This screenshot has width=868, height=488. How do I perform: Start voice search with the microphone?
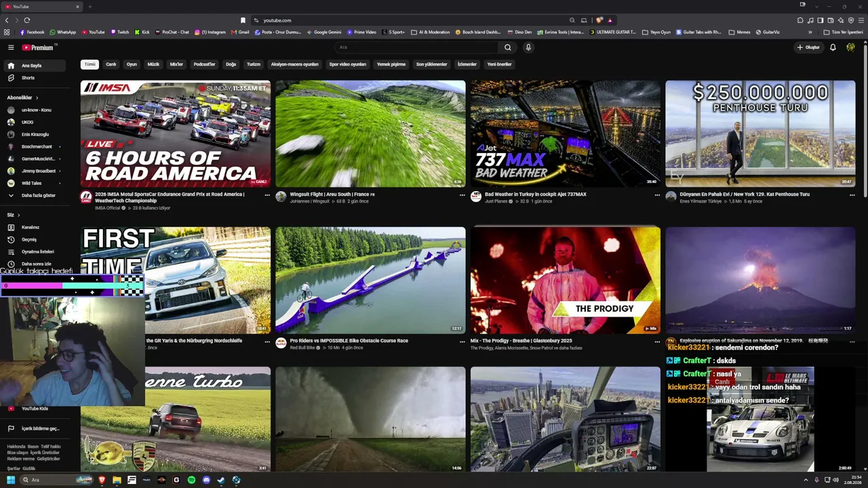528,47
